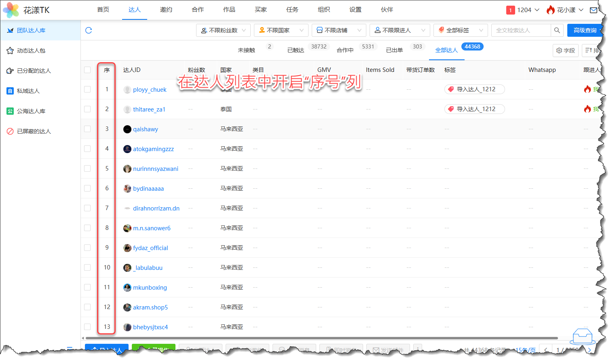Open the atokgamingzzz creator link
The width and height of the screenshot is (615, 364).
[153, 149]
